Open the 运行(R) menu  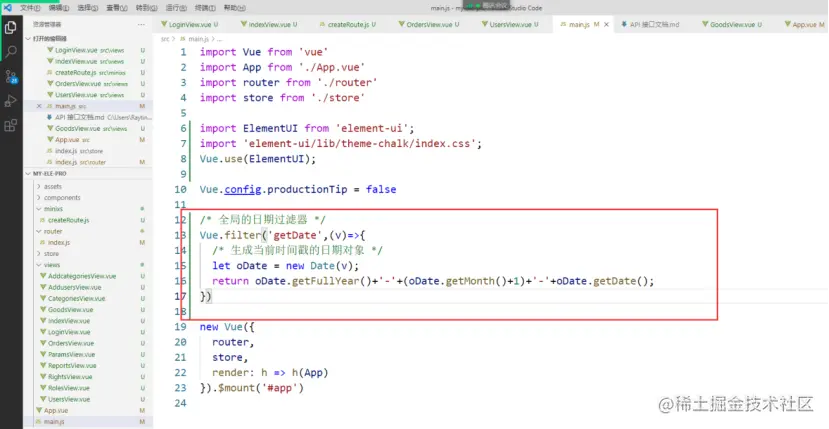(176, 8)
